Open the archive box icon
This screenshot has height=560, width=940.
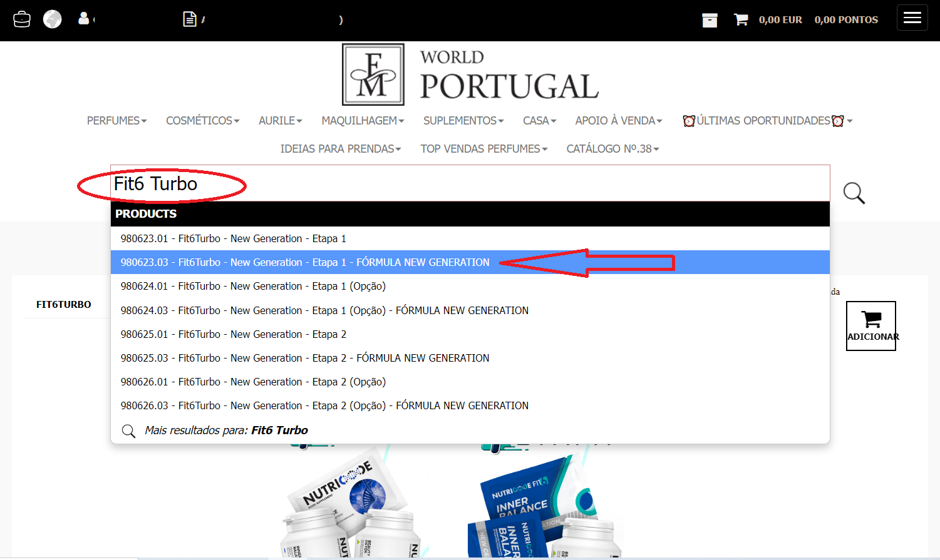pyautogui.click(x=710, y=20)
